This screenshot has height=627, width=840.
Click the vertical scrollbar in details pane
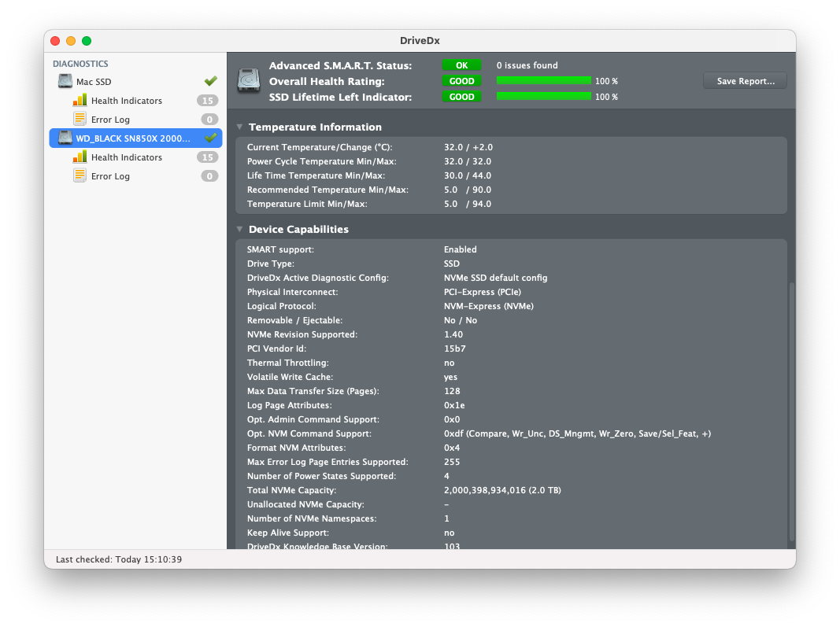point(791,411)
